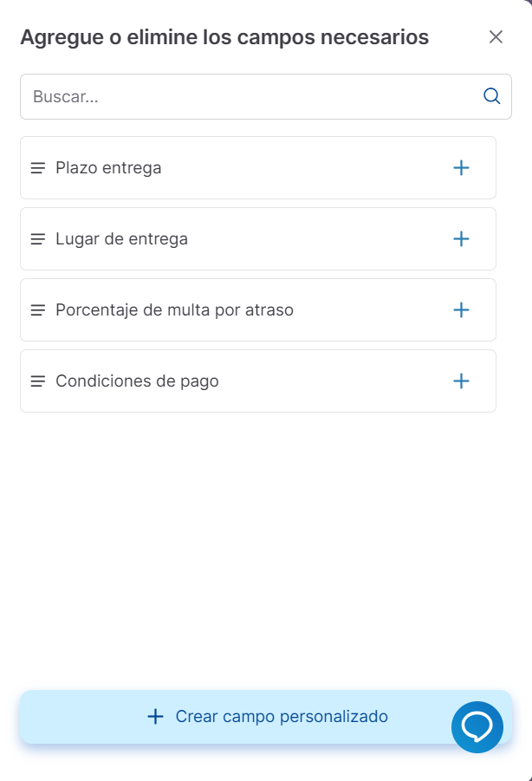The width and height of the screenshot is (532, 781).
Task: Open the chat support bubble
Action: [477, 726]
